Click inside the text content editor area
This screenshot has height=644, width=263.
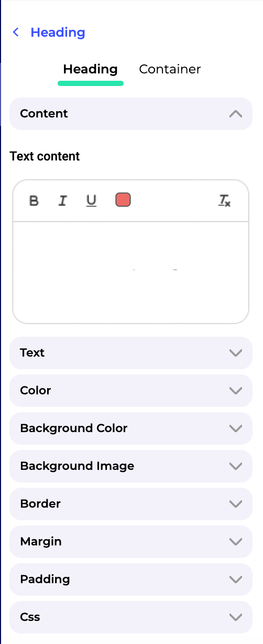click(x=130, y=272)
